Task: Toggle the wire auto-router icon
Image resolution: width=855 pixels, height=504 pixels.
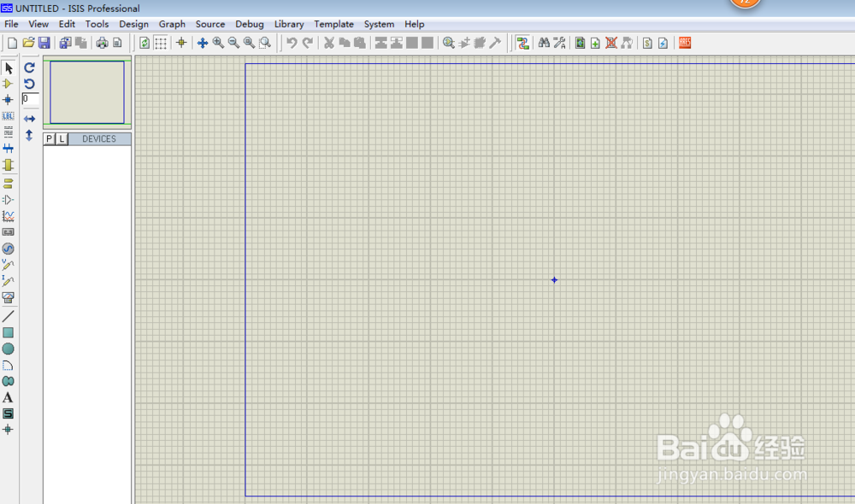Action: click(x=523, y=43)
